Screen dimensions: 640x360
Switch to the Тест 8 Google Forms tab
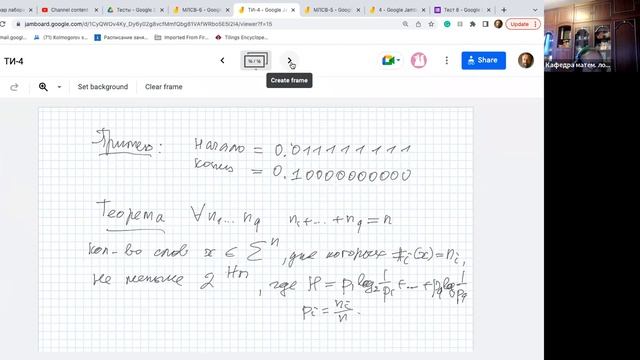[x=461, y=10]
